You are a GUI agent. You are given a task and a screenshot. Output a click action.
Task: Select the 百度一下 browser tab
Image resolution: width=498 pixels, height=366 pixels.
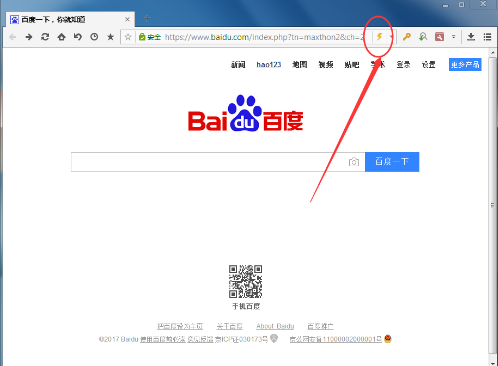pyautogui.click(x=70, y=20)
